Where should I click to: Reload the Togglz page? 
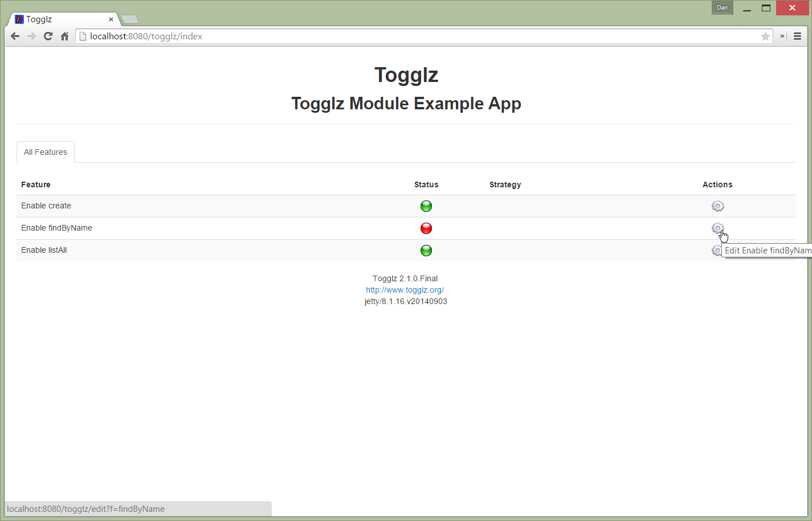(48, 36)
